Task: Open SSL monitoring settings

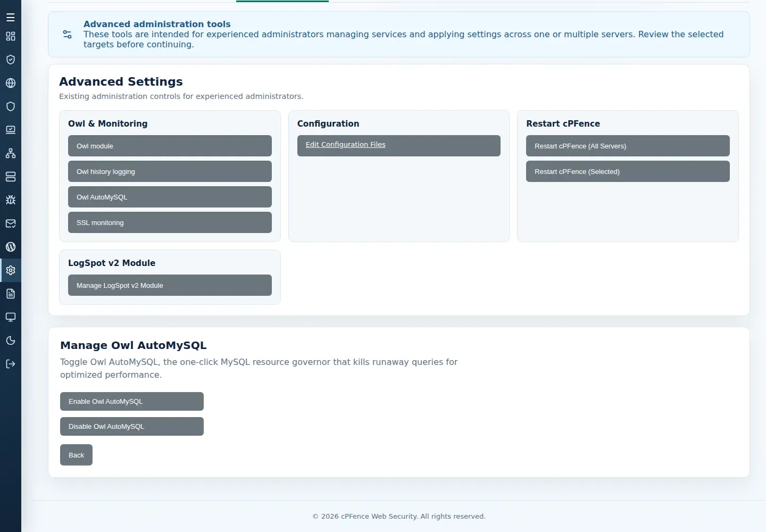Action: (170, 222)
